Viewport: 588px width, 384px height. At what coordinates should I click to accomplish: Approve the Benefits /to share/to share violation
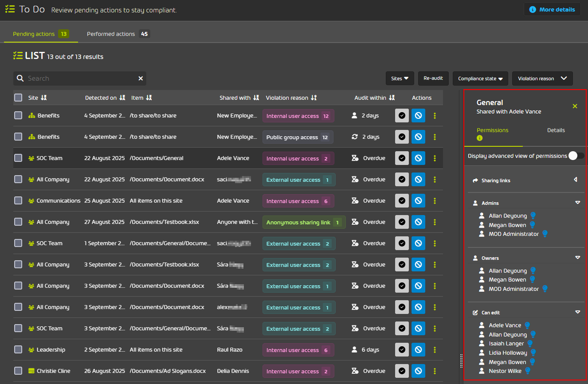click(x=402, y=115)
